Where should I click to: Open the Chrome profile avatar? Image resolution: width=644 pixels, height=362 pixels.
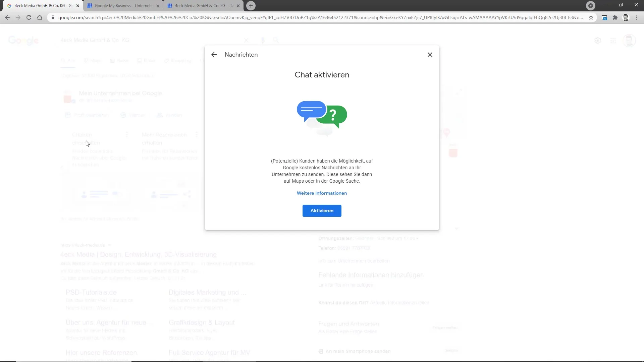click(x=626, y=17)
